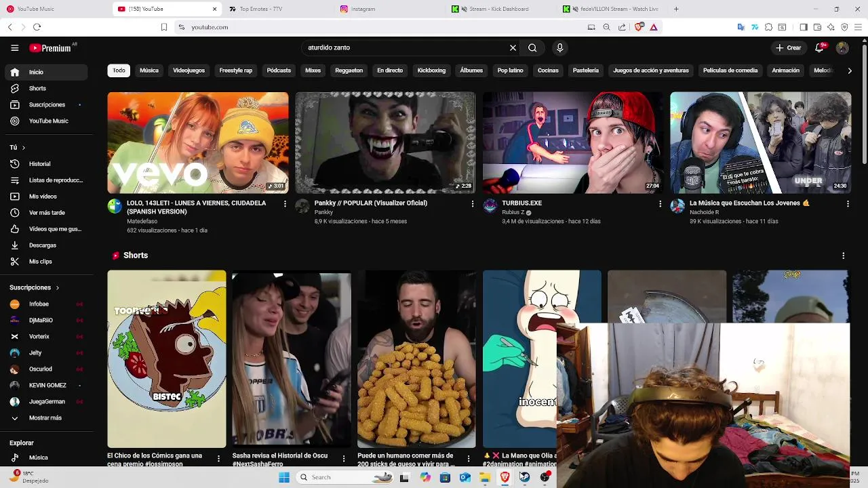Screen dimensions: 868x488
Task: Open Mis vídeos in the sidebar
Action: click(46, 197)
